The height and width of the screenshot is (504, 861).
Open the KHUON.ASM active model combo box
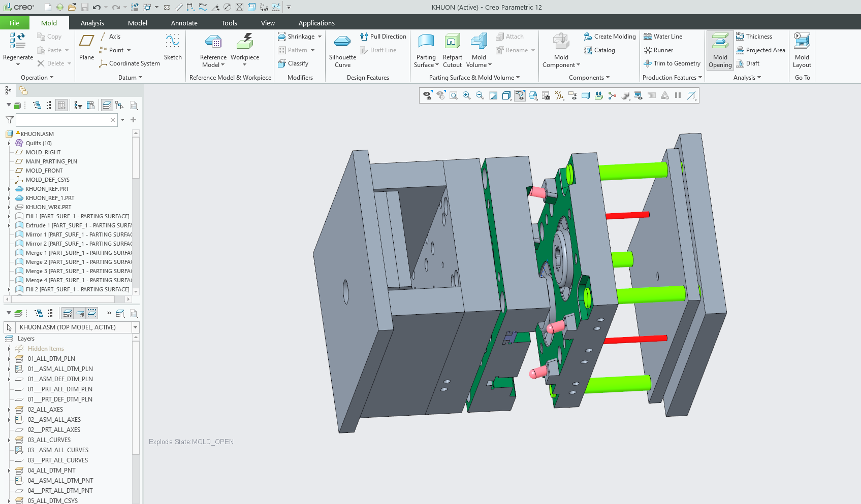tap(135, 327)
